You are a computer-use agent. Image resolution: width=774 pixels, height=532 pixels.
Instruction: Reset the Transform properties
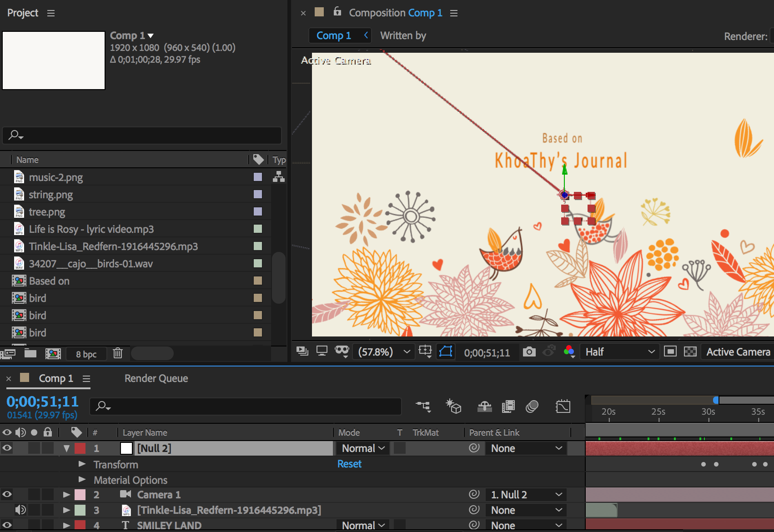click(x=349, y=464)
